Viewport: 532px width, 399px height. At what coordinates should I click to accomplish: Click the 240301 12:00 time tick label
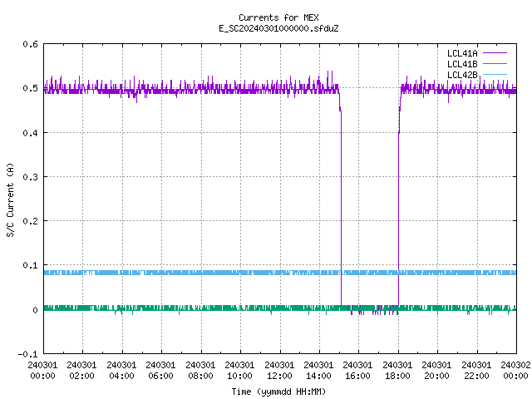point(279,371)
